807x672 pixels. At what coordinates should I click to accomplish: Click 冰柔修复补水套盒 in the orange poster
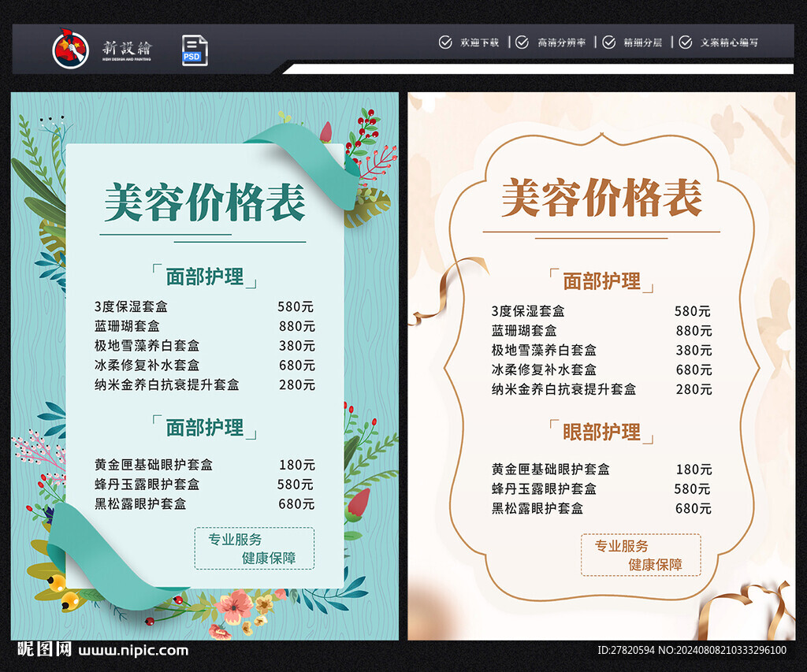(x=544, y=370)
